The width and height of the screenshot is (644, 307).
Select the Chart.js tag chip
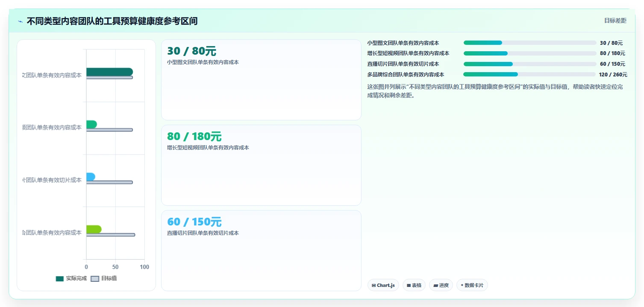click(383, 285)
